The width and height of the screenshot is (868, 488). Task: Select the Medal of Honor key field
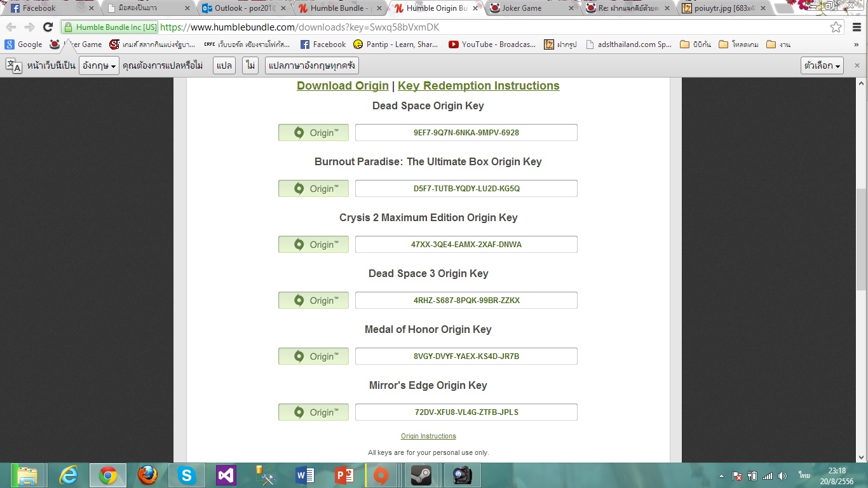[x=466, y=356]
